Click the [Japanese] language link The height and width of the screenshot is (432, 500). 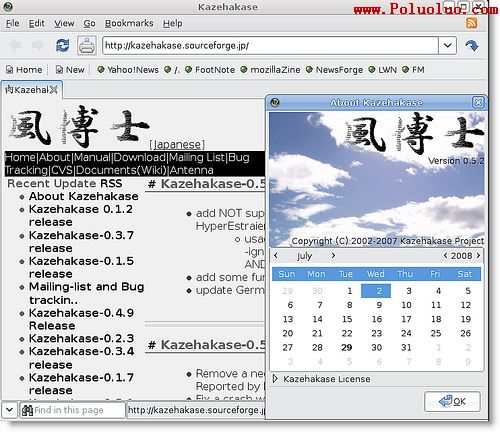tap(177, 145)
